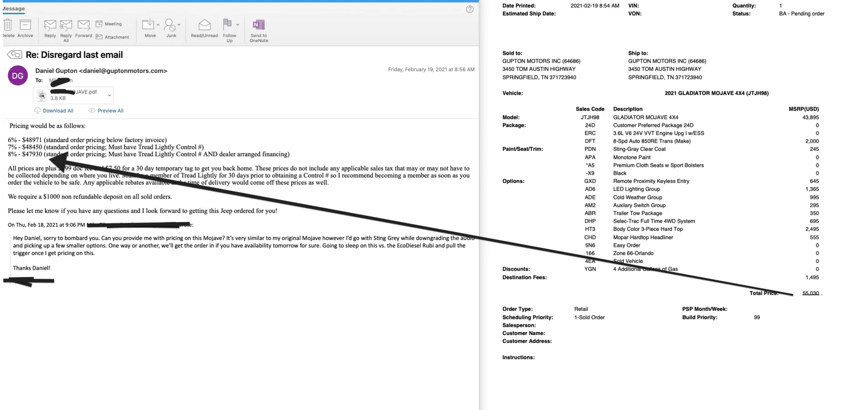Expand the Junk options arrow
Image resolution: width=868 pixels, height=410 pixels.
pyautogui.click(x=179, y=25)
